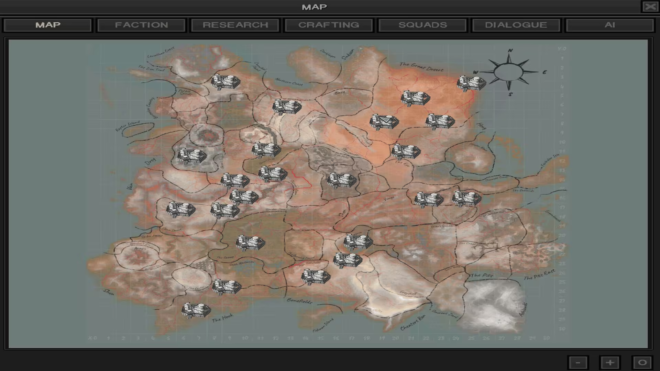Go to the CRAFTING tab
The width and height of the screenshot is (660, 371).
(329, 25)
